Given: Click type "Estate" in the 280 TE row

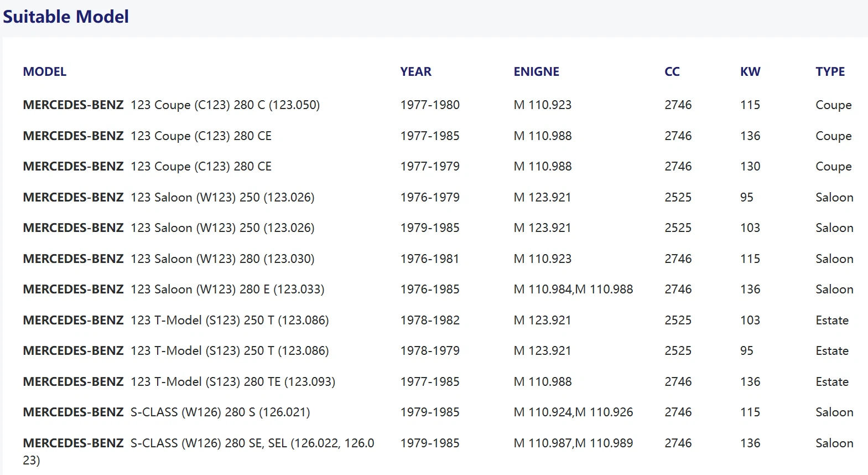Looking at the screenshot, I should click(x=832, y=381).
